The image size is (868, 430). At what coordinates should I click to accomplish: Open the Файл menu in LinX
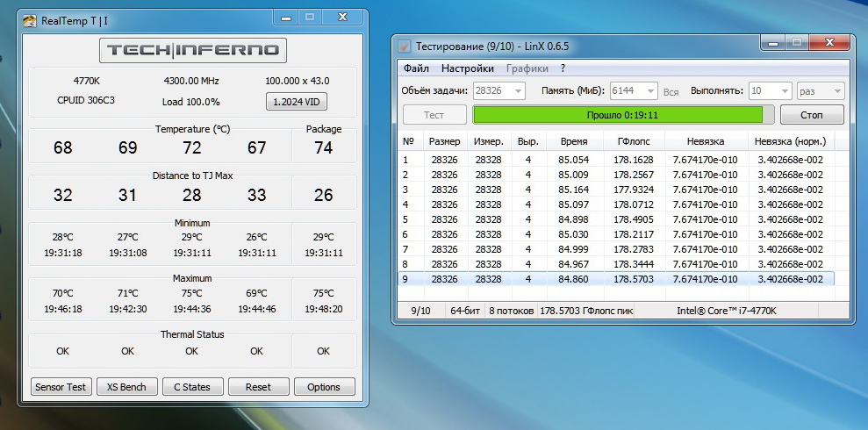(x=416, y=68)
